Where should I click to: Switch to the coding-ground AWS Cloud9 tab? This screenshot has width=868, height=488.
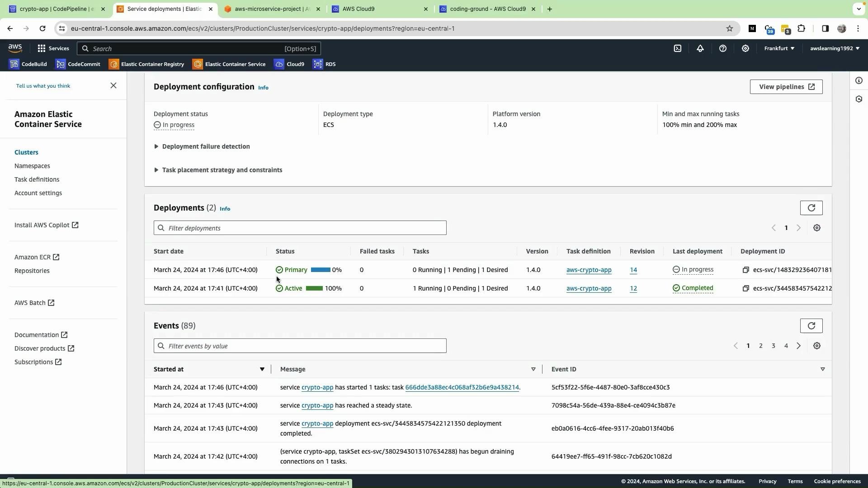click(488, 9)
